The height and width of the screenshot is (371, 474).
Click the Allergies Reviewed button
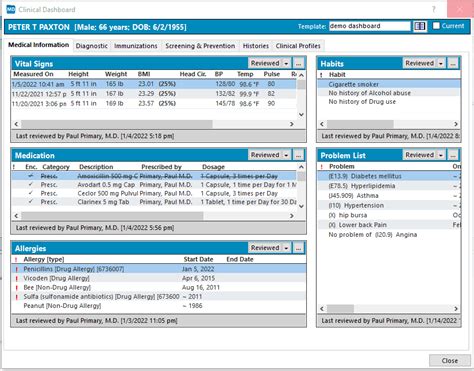click(x=265, y=248)
